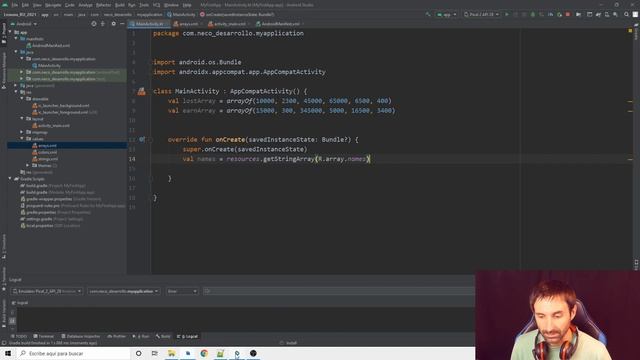640x360 pixels.
Task: Click the Search Everywhere magnifier icon
Action: [627, 14]
